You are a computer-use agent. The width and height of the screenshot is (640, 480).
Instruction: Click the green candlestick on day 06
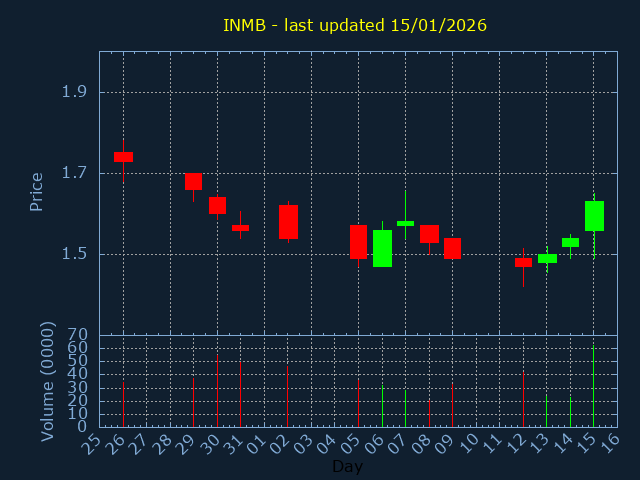pos(382,248)
